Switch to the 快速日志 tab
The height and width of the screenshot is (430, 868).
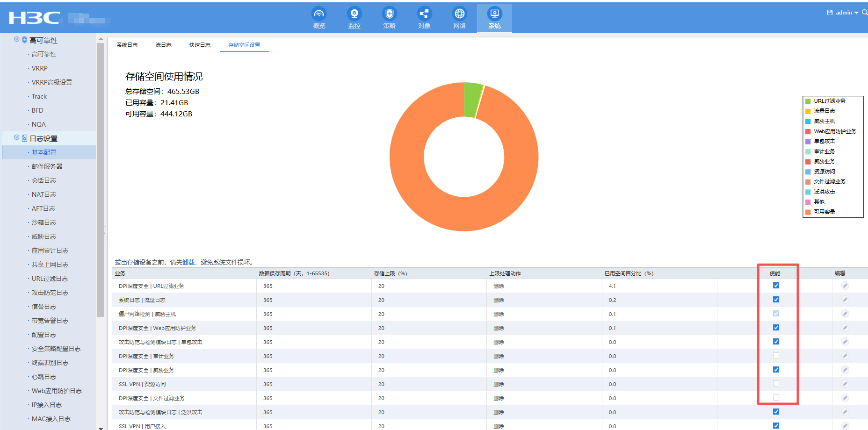pyautogui.click(x=200, y=45)
